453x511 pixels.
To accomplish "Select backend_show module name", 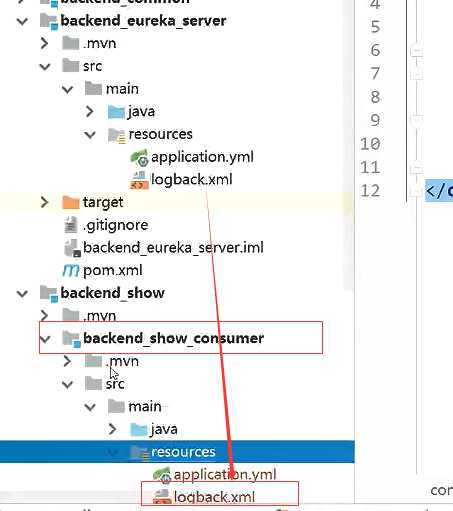I will [x=113, y=293].
